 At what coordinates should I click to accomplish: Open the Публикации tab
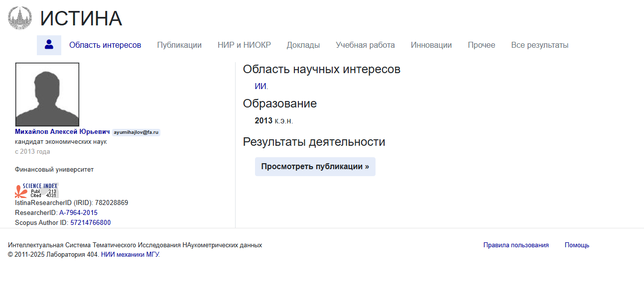pyautogui.click(x=179, y=45)
